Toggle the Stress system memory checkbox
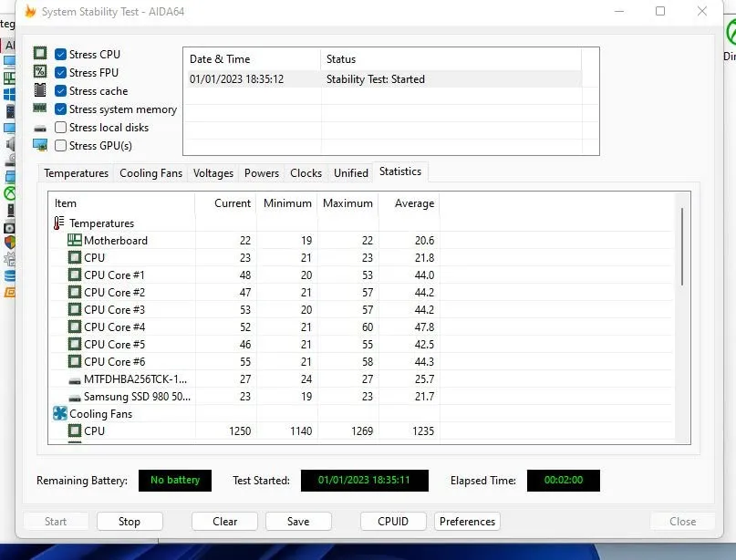 pyautogui.click(x=60, y=109)
